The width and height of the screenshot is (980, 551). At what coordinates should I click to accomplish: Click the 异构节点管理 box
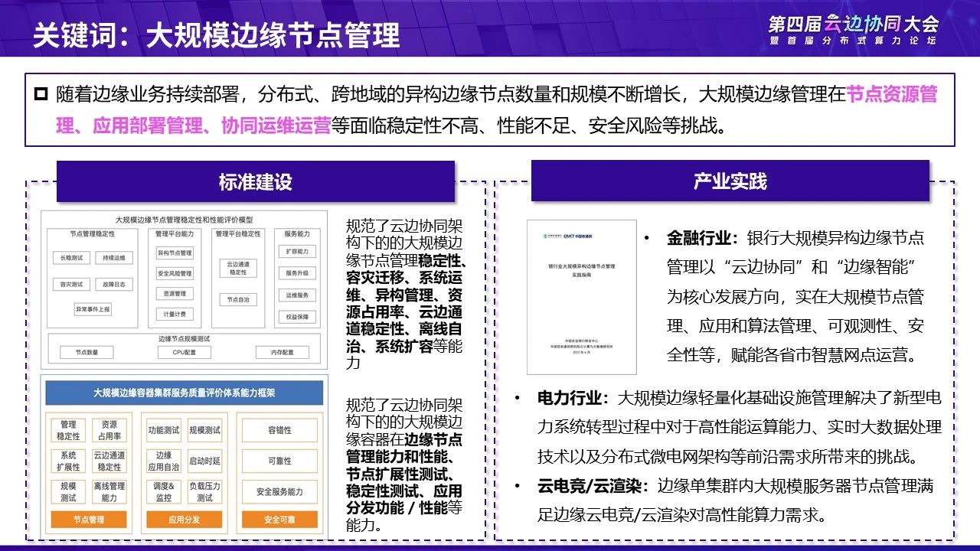click(x=175, y=253)
